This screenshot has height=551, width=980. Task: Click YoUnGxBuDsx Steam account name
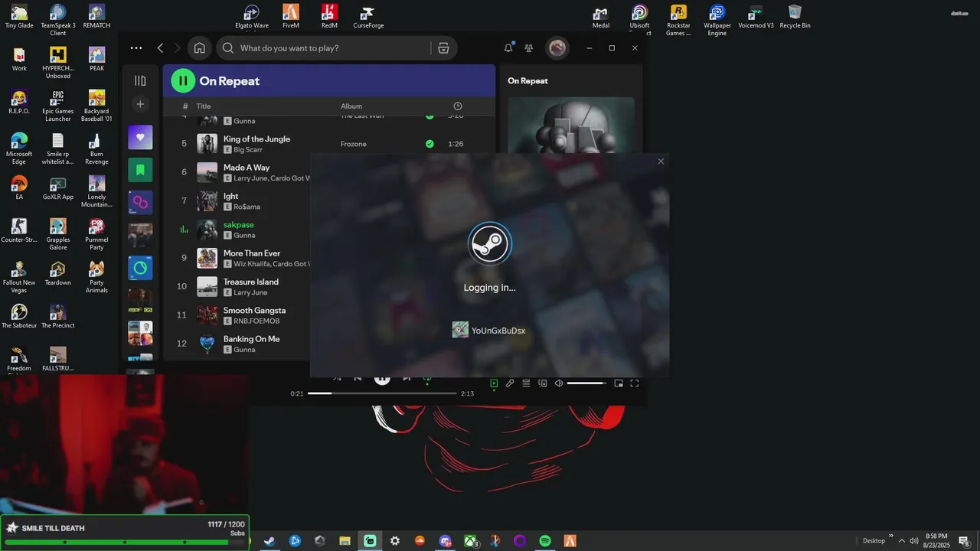(498, 331)
